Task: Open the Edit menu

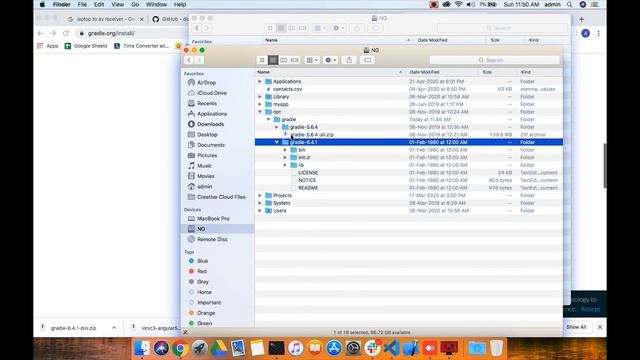Action: pyautogui.click(x=99, y=4)
